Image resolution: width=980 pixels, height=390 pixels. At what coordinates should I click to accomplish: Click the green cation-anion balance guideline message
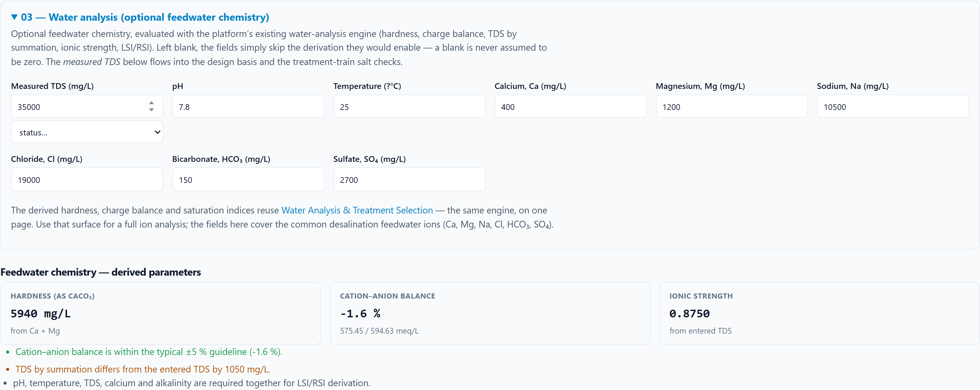(149, 352)
